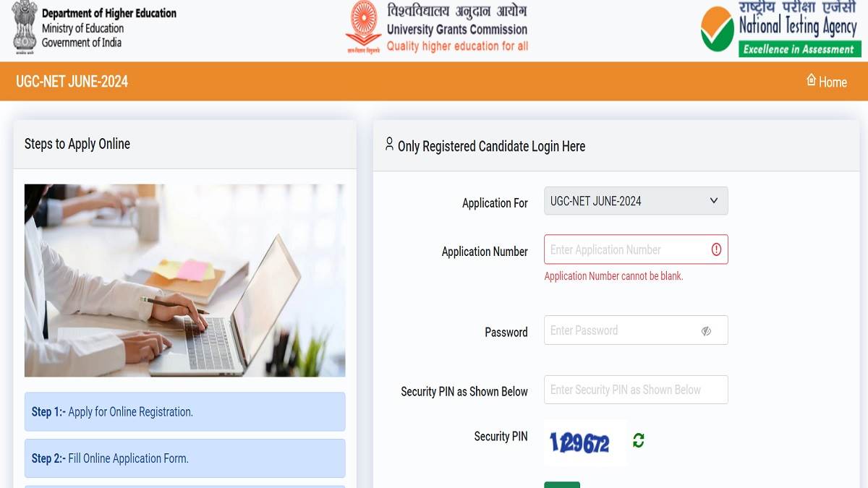Focus the Application Number input field

(x=636, y=249)
